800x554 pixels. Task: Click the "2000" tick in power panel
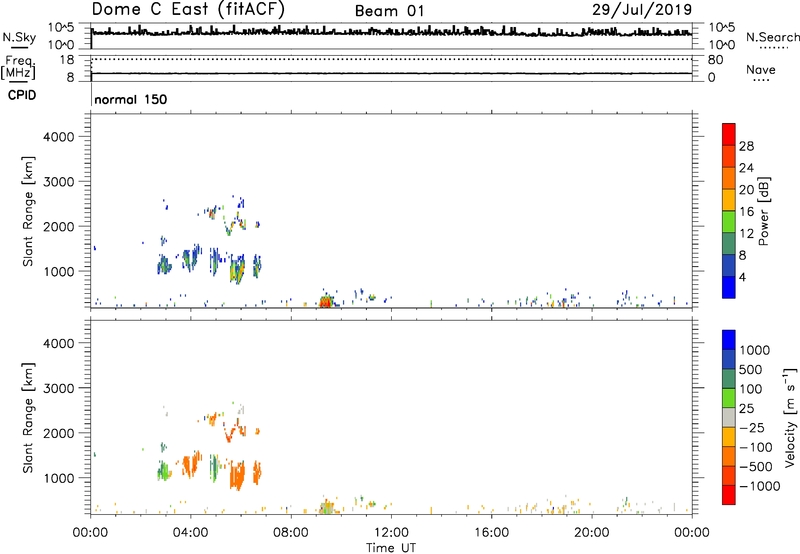coord(59,226)
